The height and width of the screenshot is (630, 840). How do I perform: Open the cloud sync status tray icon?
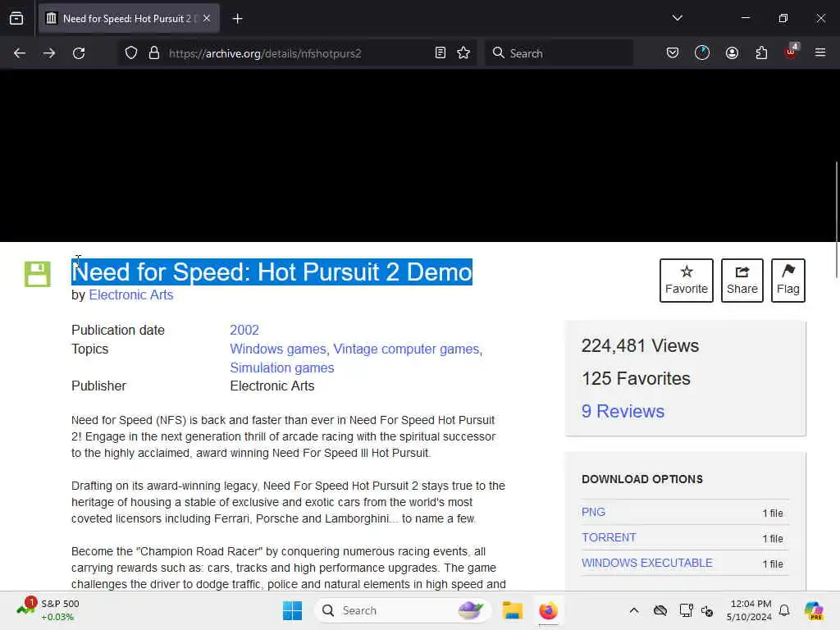[x=660, y=610]
